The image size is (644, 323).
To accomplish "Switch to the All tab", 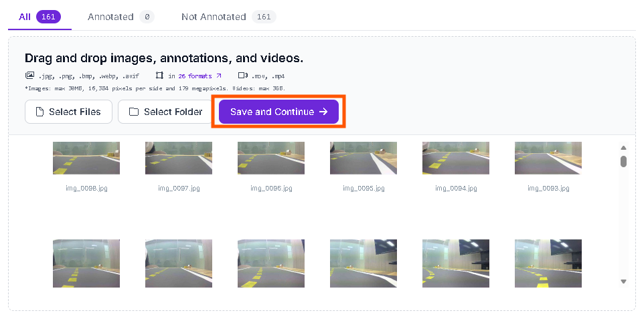I will coord(40,17).
